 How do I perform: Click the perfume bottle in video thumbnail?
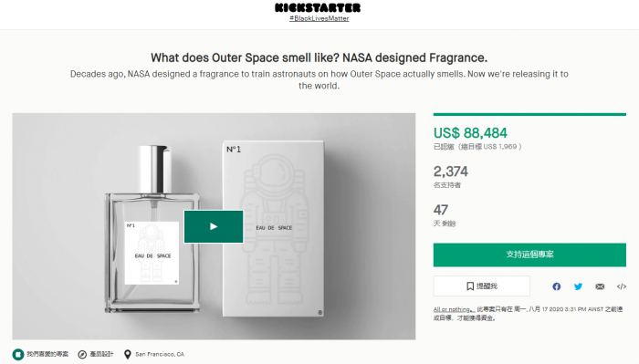point(152,229)
